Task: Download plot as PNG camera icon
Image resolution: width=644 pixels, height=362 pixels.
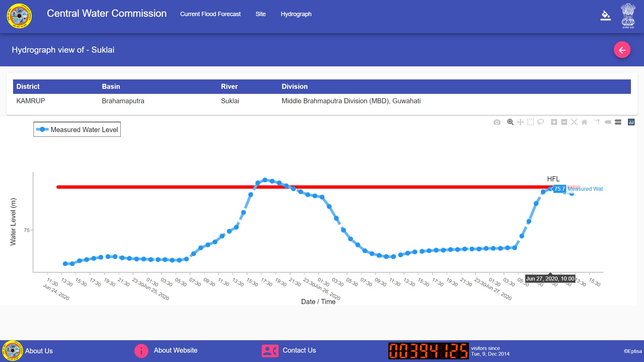Action: coord(497,122)
